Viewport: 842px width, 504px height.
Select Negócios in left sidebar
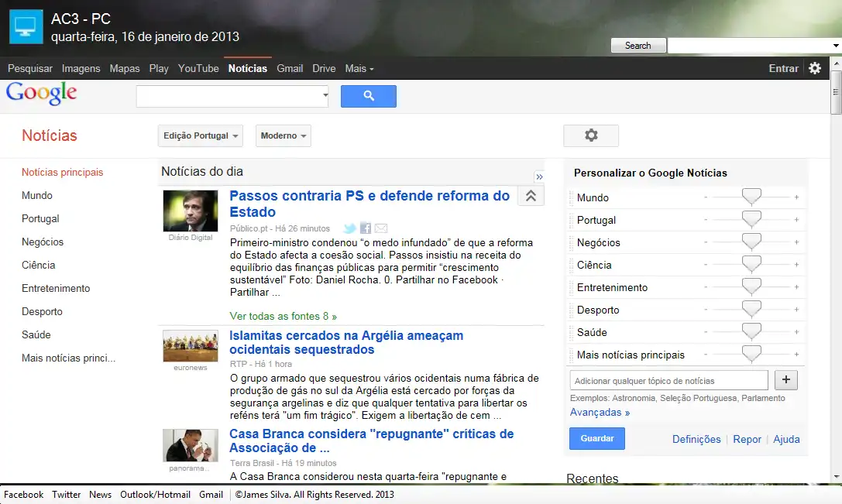pyautogui.click(x=43, y=242)
